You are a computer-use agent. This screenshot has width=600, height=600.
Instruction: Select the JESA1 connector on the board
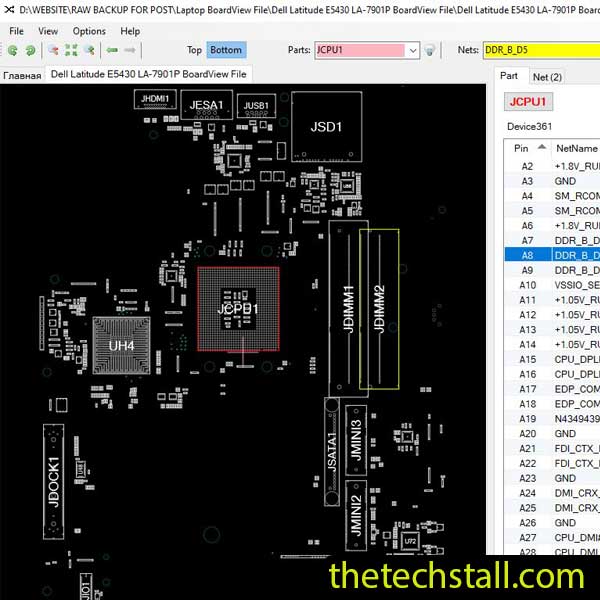(206, 105)
